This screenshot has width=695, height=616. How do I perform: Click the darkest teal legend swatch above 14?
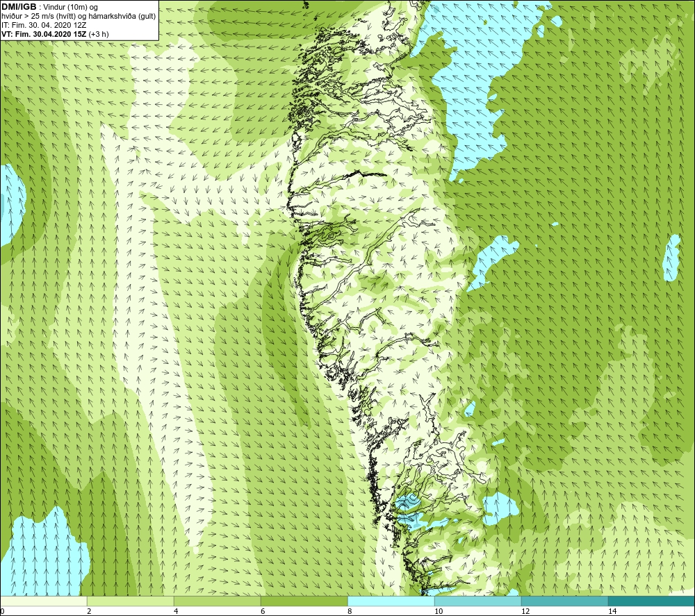(652, 601)
